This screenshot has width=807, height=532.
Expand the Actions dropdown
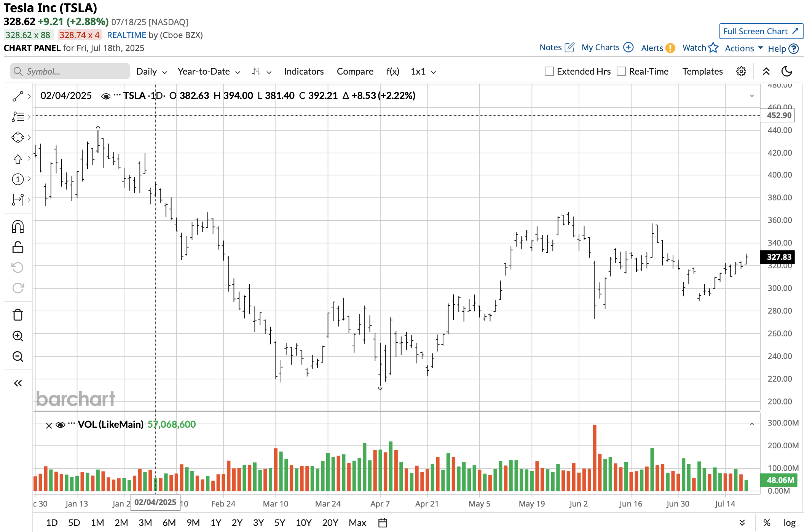pyautogui.click(x=744, y=48)
